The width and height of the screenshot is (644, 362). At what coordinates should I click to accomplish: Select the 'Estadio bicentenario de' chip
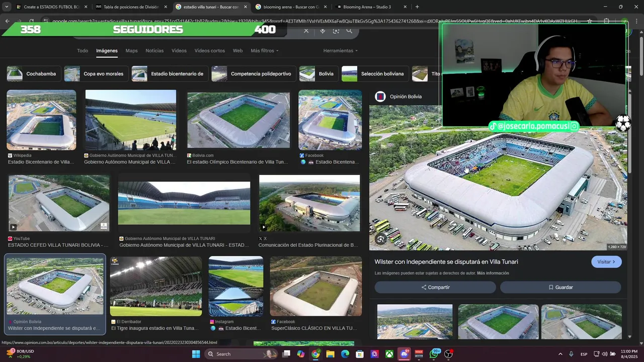(170, 74)
